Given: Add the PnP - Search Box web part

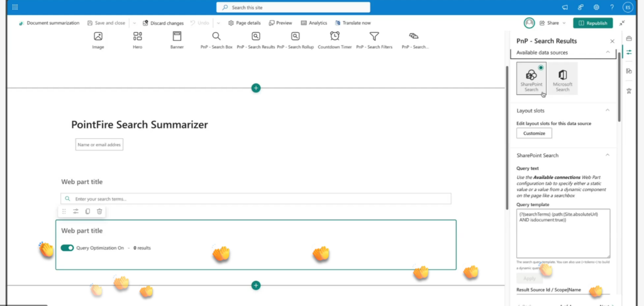Looking at the screenshot, I should [x=216, y=40].
